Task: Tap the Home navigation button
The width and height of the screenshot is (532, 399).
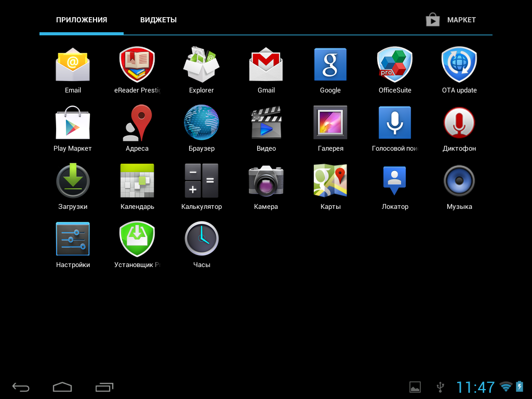Action: pos(62,387)
